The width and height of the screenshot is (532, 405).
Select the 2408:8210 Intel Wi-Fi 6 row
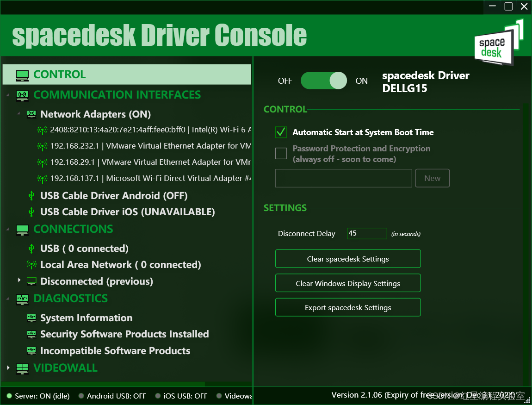(151, 130)
